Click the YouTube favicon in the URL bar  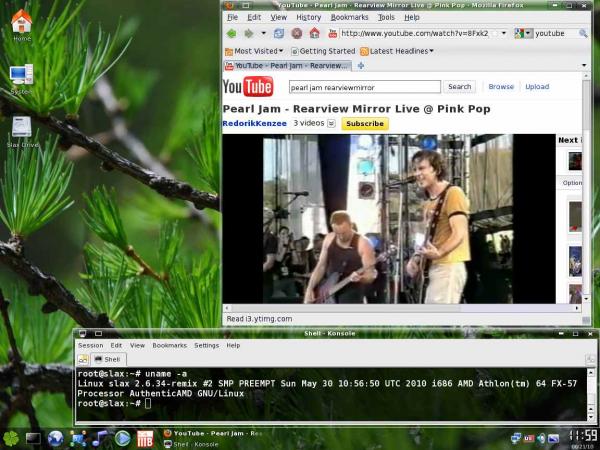(333, 33)
